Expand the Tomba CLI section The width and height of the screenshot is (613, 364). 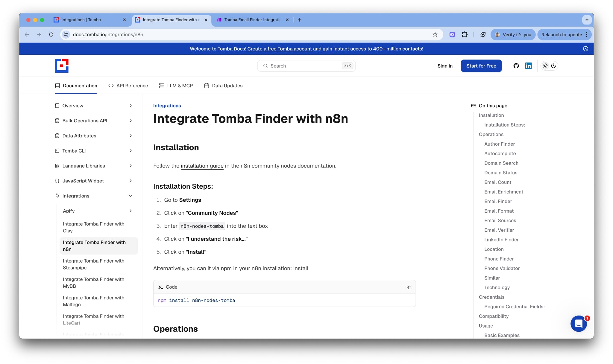coord(131,151)
